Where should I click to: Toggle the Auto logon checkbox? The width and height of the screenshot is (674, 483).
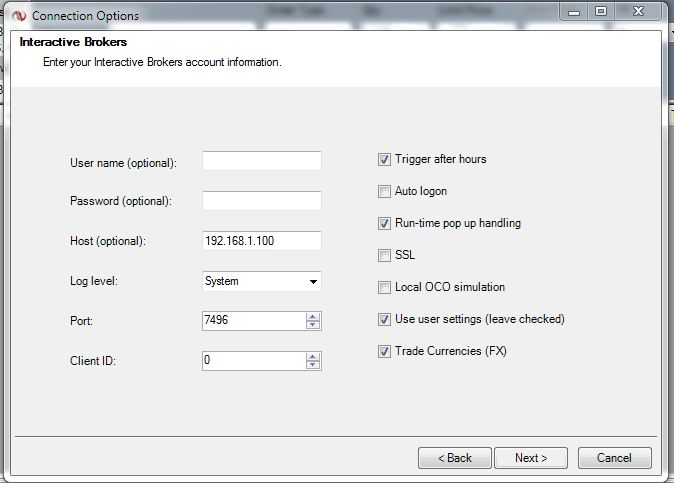click(384, 191)
